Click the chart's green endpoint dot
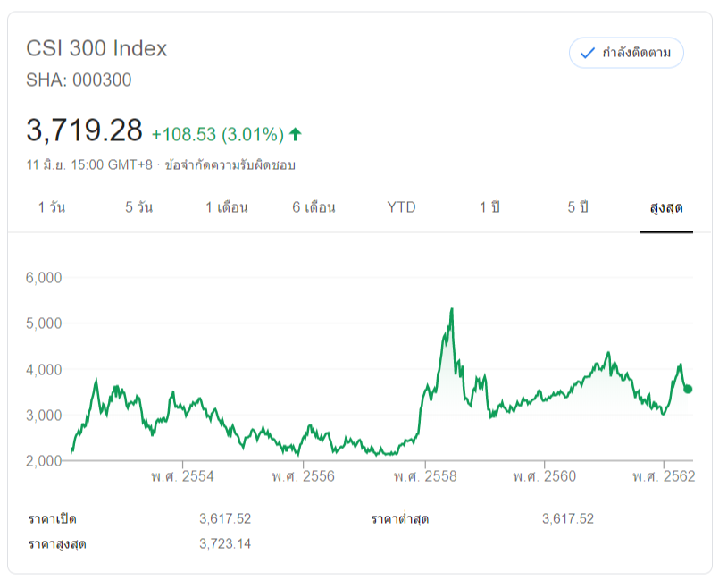The width and height of the screenshot is (719, 588). (x=688, y=389)
